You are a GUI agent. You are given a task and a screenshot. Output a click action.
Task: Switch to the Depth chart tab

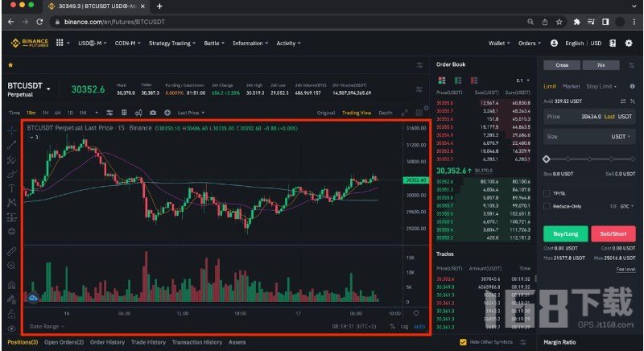point(386,113)
